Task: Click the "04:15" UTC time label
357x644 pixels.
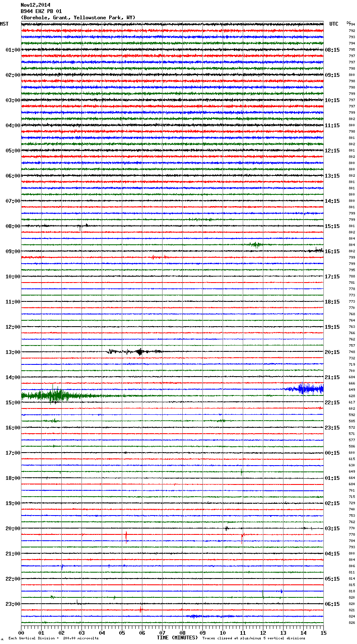Action: point(332,554)
